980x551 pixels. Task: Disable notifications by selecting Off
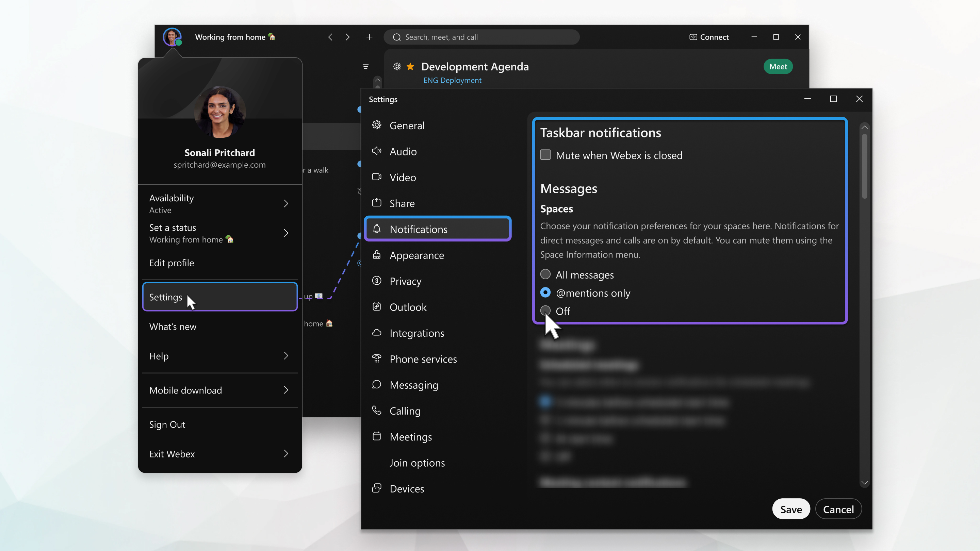tap(545, 310)
